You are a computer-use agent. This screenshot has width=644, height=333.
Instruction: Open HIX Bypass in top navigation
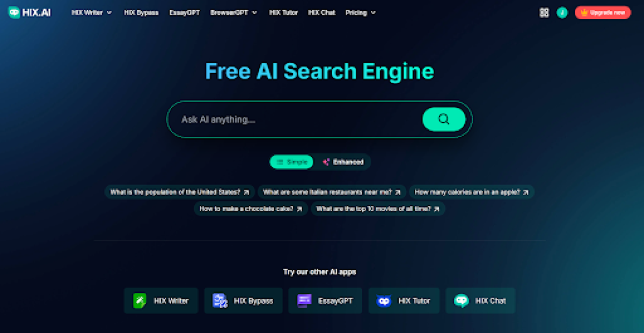pos(141,12)
